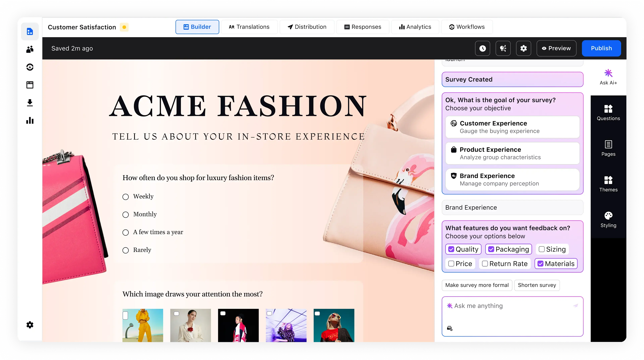This screenshot has width=644, height=360.
Task: Click the Ask me anything input field
Action: click(512, 316)
